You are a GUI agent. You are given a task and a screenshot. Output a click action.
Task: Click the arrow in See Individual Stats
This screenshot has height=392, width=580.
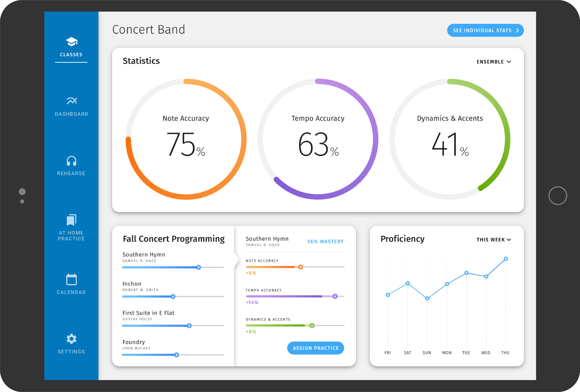[x=518, y=30]
